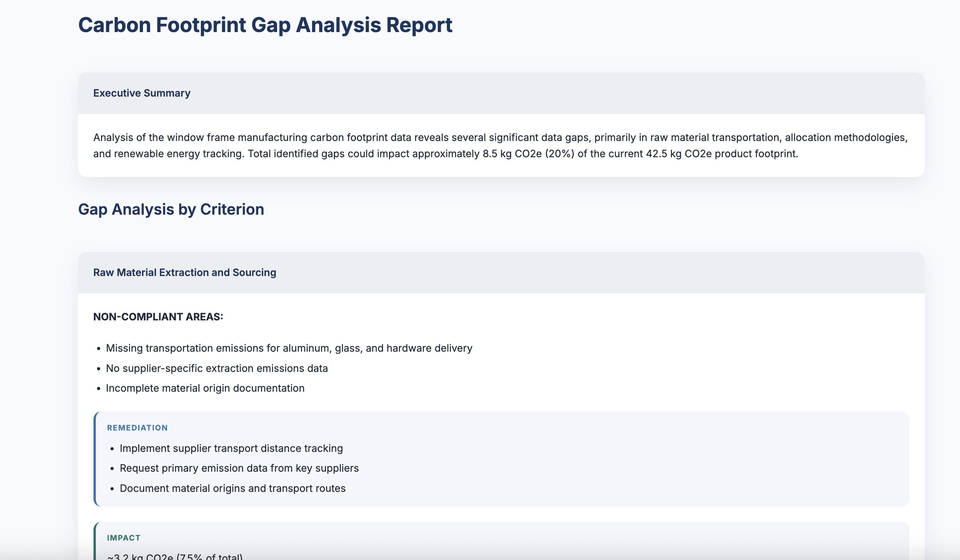Click the 8.5 kg CO2e (20%) figure
960x560 pixels.
point(528,154)
